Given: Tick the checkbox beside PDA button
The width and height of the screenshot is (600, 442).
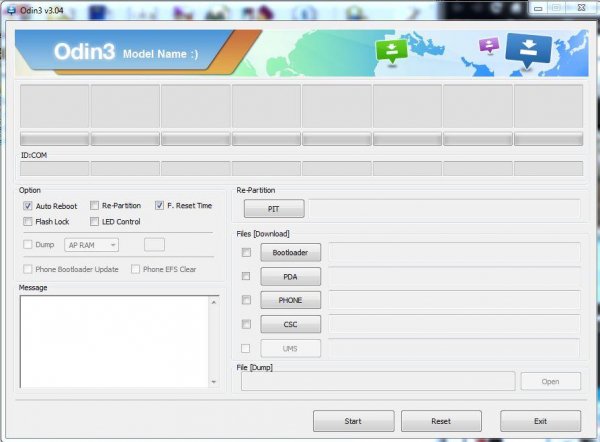Looking at the screenshot, I should 246,276.
